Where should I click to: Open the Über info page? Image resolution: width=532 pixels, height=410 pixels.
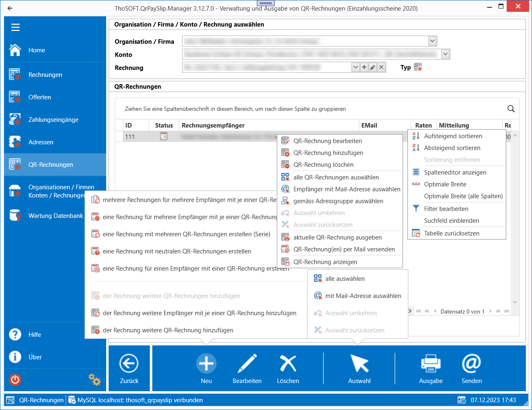(55, 357)
